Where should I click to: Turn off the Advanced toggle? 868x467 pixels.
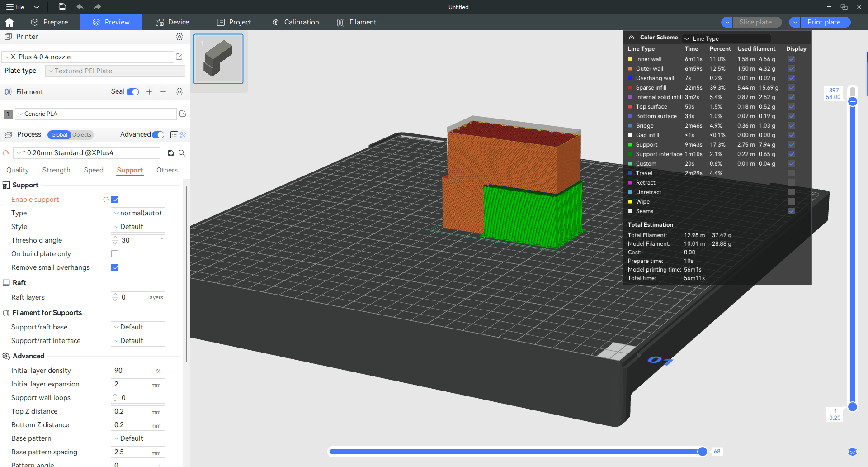click(158, 135)
